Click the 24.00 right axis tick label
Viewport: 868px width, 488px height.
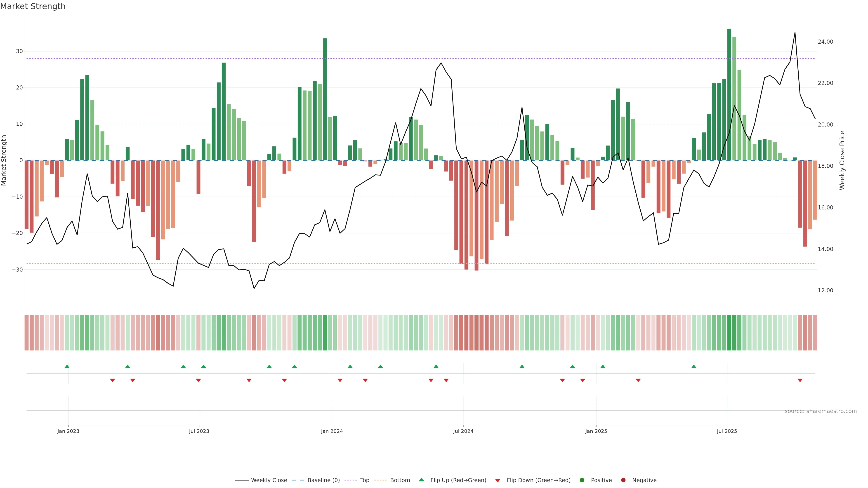pos(825,42)
